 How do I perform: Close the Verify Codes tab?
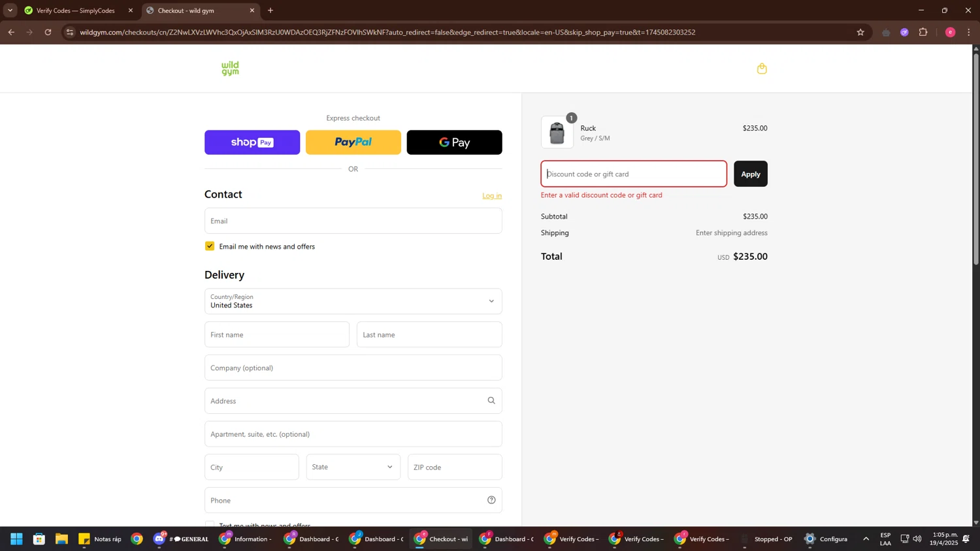(x=130, y=10)
